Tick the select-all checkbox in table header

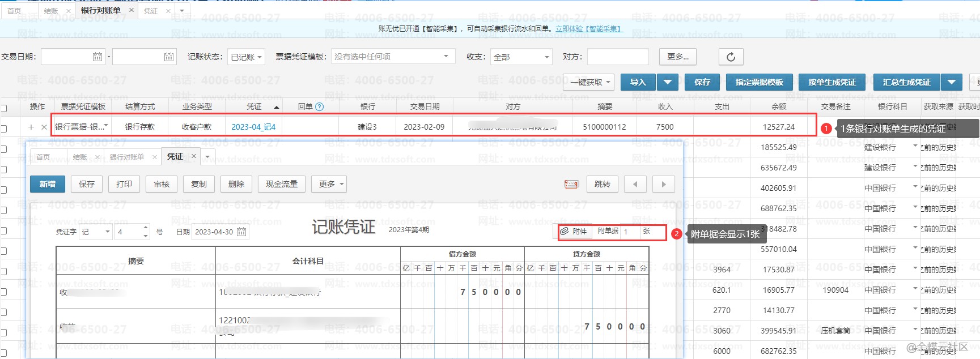click(x=3, y=108)
